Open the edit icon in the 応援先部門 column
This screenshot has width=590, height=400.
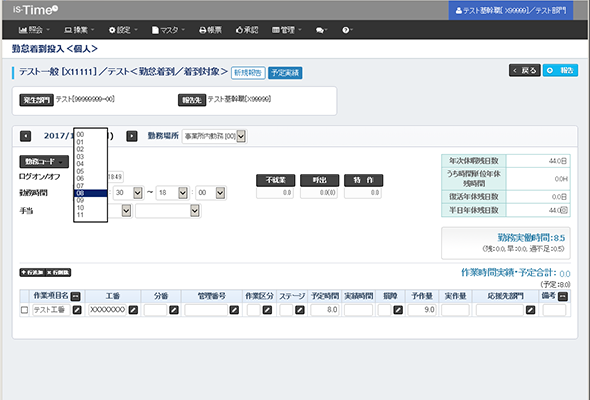pos(531,310)
